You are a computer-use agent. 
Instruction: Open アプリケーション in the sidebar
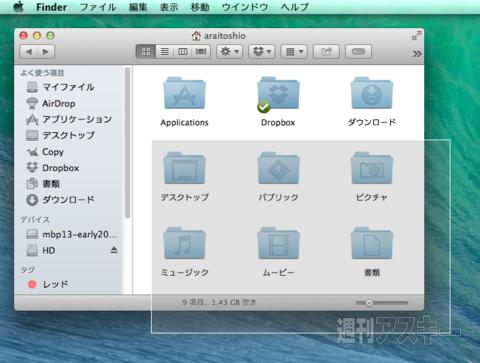tap(69, 119)
